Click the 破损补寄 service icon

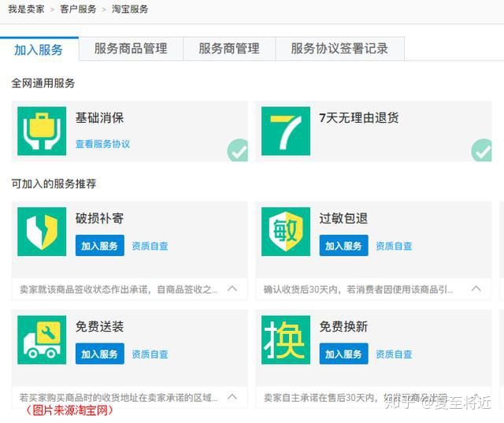point(42,232)
